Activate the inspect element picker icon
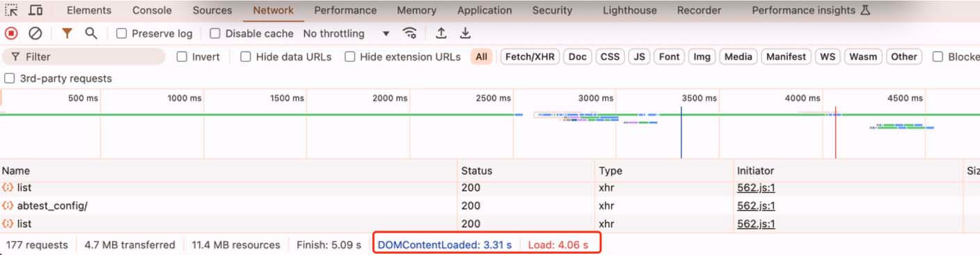This screenshot has height=255, width=980. (11, 10)
